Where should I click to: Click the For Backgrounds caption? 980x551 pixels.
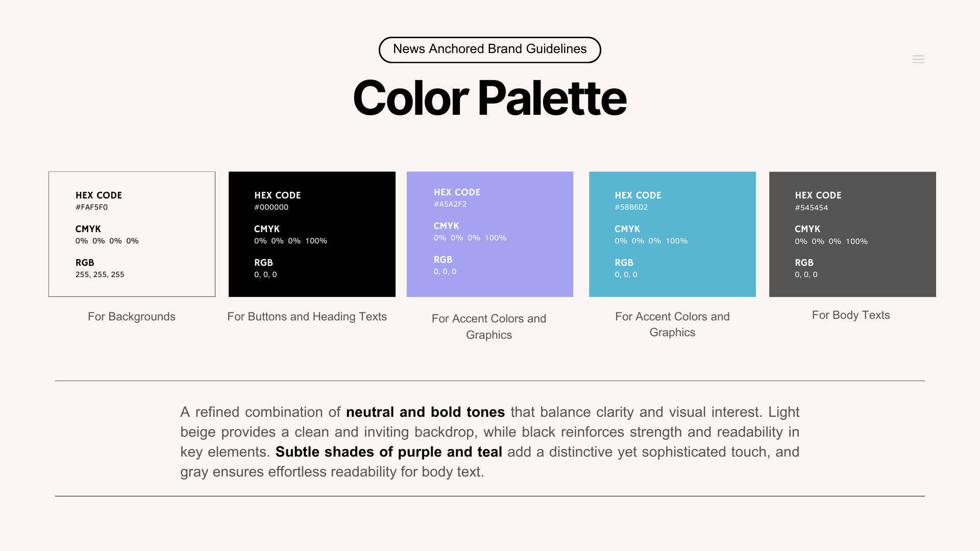[132, 316]
